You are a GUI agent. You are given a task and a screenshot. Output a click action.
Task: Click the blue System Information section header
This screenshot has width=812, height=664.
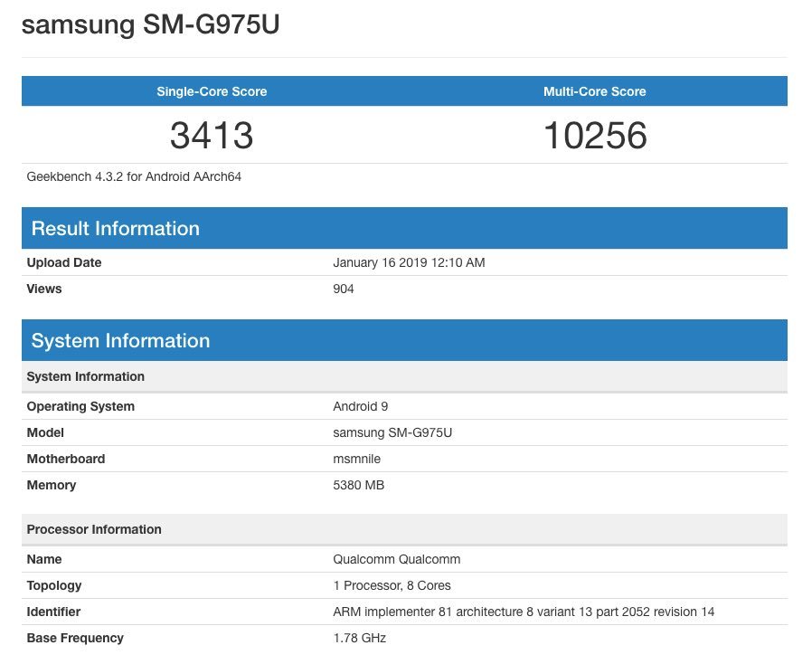click(x=404, y=340)
